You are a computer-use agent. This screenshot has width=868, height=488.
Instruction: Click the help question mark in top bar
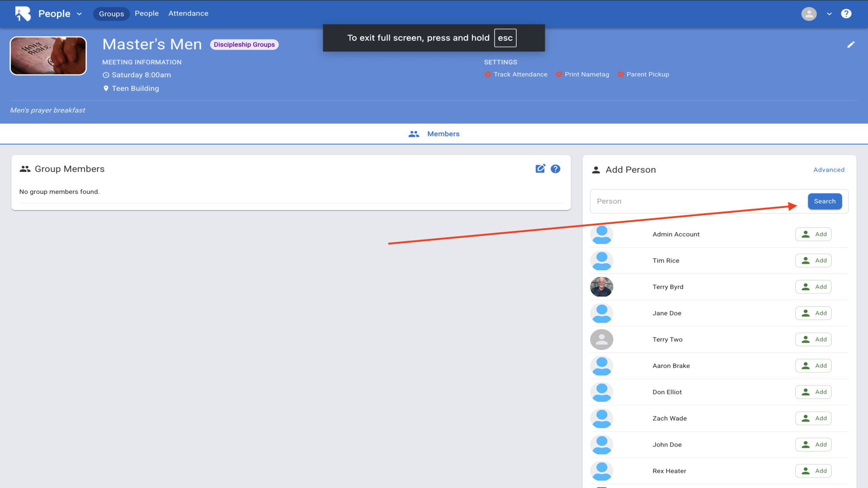tap(846, 14)
